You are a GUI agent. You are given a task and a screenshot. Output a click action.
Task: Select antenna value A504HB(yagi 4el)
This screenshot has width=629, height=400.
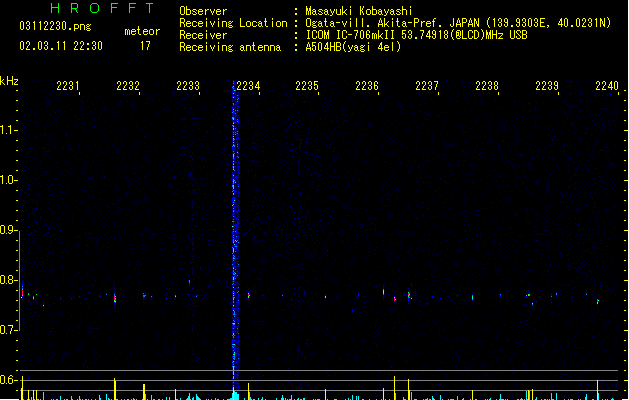(x=353, y=47)
